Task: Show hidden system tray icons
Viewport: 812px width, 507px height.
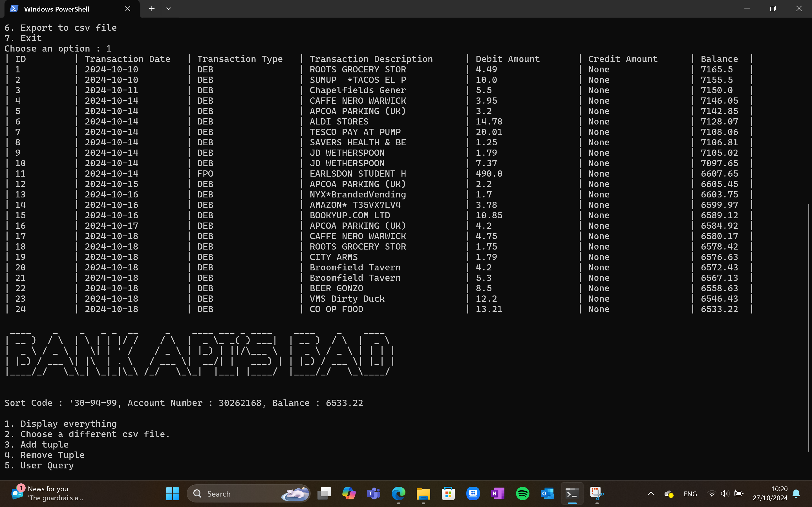Action: 651,493
